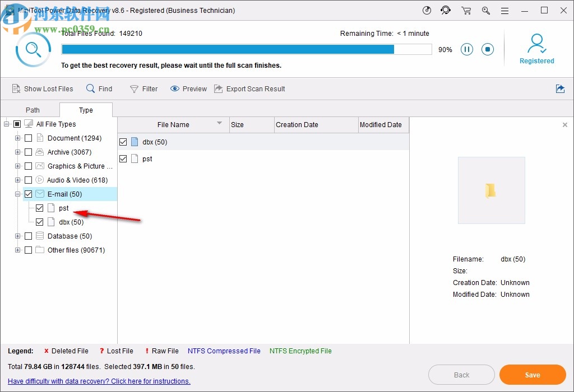Screen dimensions: 574x392
Task: Uncheck the dbx (50) checkbox in the tree
Action: [x=40, y=222]
